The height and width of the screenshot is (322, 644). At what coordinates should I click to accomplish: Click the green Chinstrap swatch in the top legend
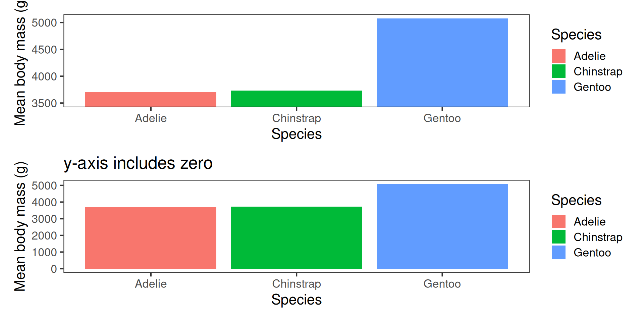[558, 71]
